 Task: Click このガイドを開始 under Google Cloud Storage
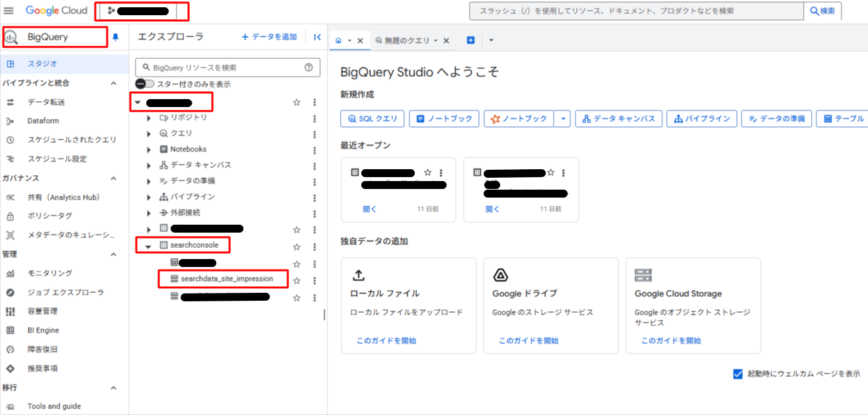tap(671, 341)
